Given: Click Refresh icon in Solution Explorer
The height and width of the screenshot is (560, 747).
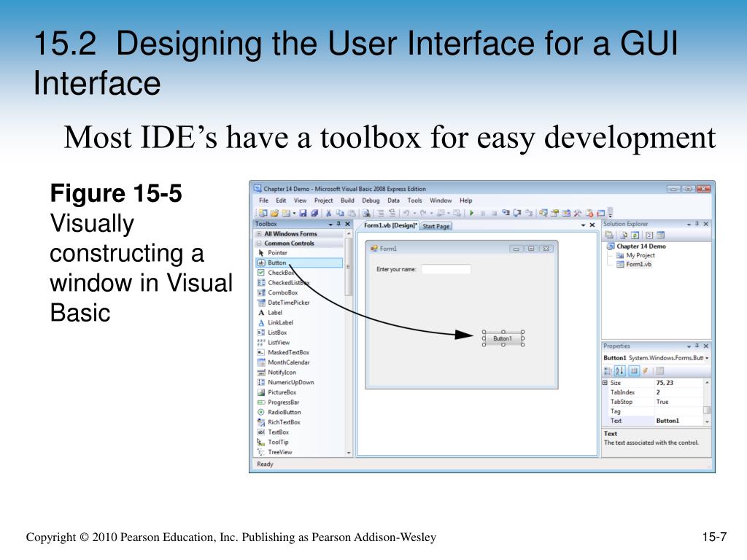Looking at the screenshot, I should (635, 236).
